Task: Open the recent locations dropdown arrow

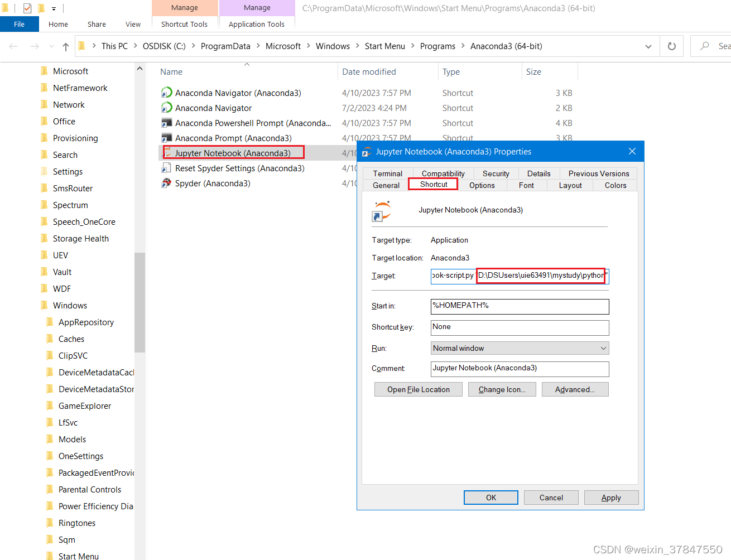Action: 51,46
